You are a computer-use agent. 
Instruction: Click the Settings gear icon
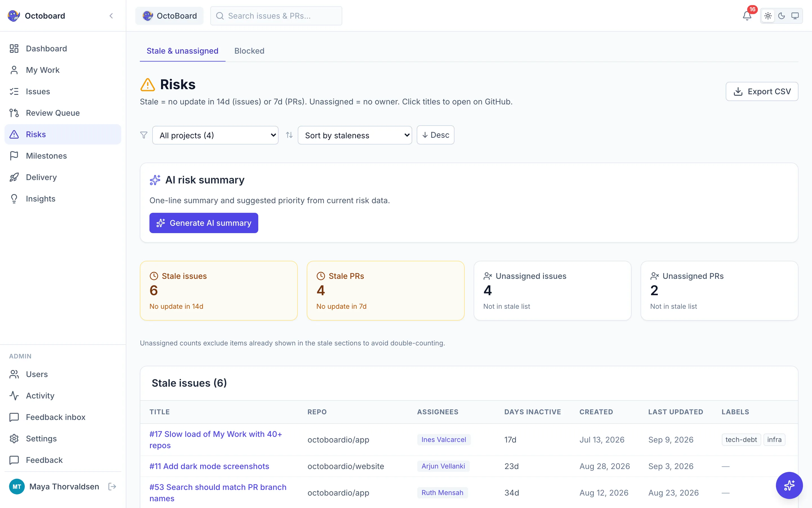pos(14,439)
